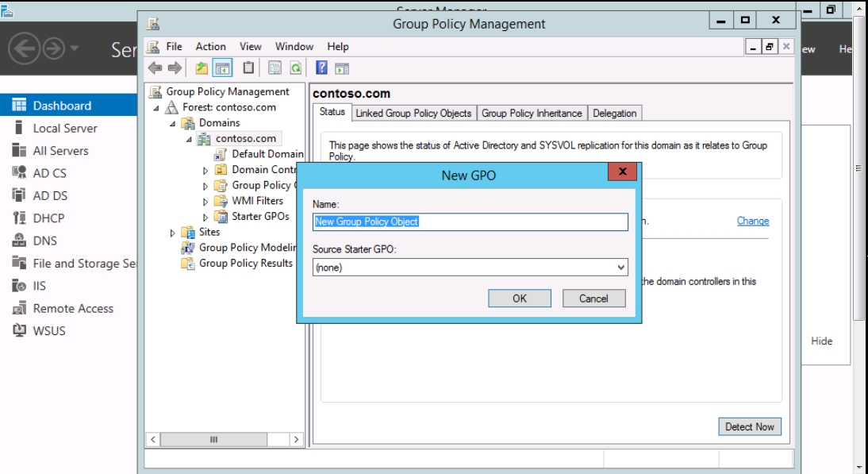Select the Starter GPOs tree node
This screenshot has width=868, height=474.
point(260,216)
